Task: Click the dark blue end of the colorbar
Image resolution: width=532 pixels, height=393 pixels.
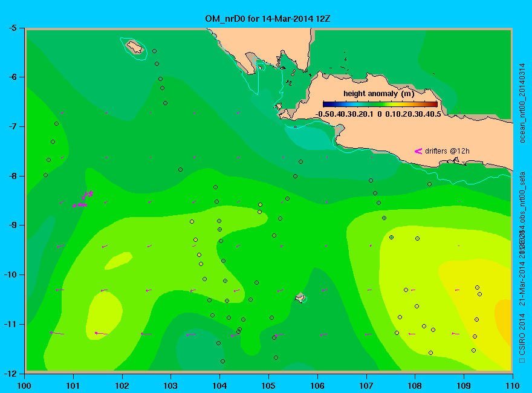Action: point(326,104)
